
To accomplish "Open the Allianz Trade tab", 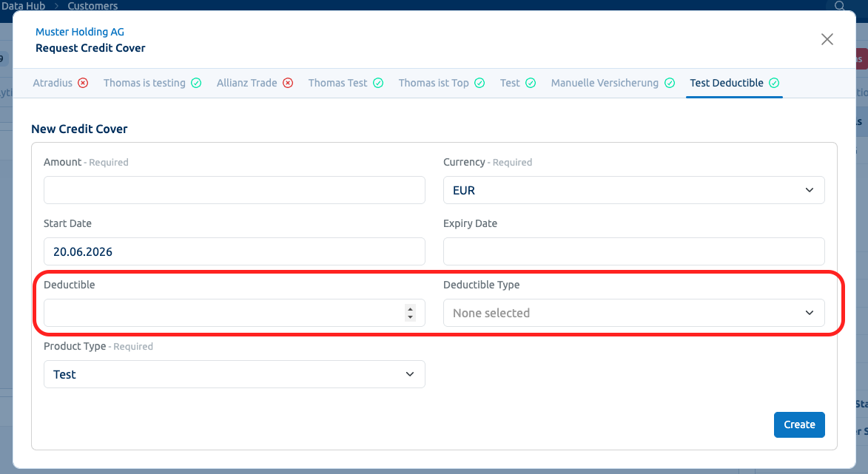I will [255, 83].
